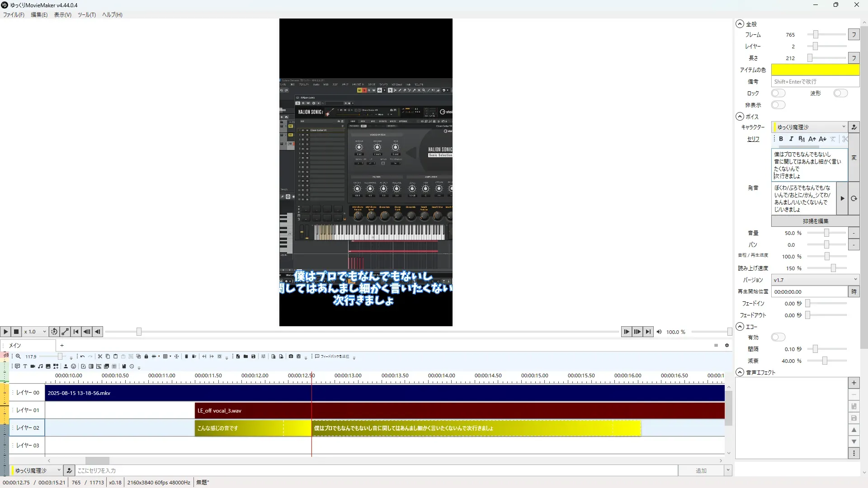Click the lock item icon in toolbar

146,357
